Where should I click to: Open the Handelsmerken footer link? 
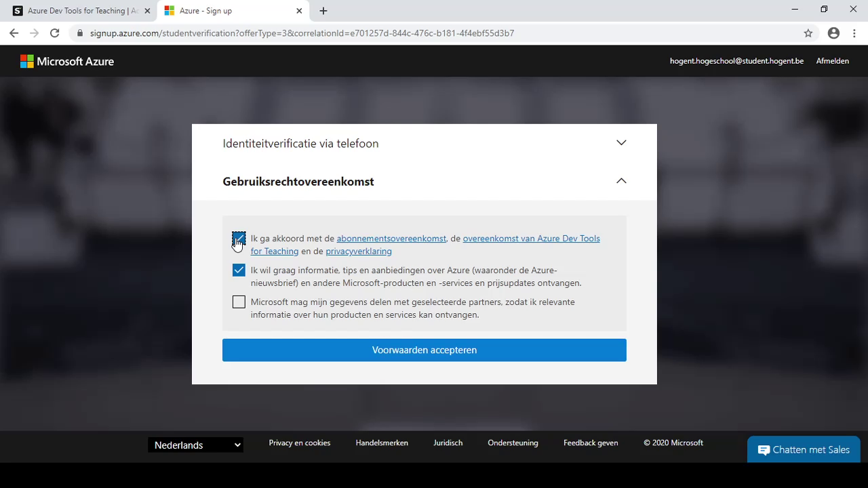382,443
